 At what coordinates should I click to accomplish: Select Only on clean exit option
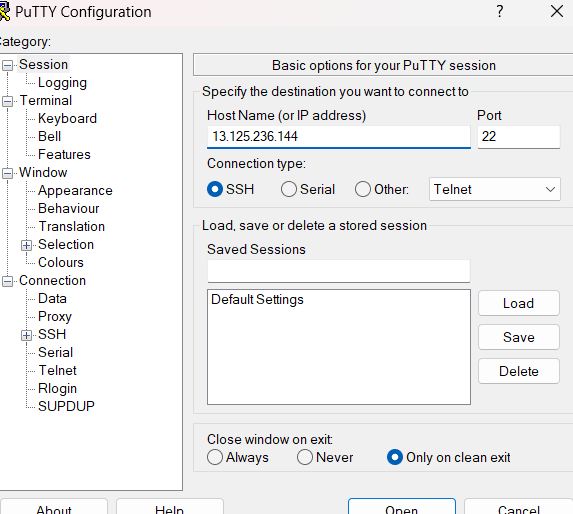pos(395,457)
